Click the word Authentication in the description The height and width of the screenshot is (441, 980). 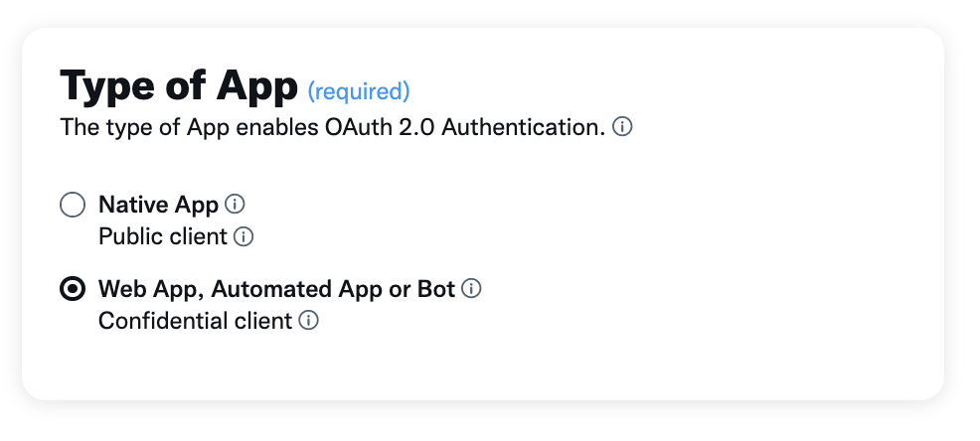(524, 127)
